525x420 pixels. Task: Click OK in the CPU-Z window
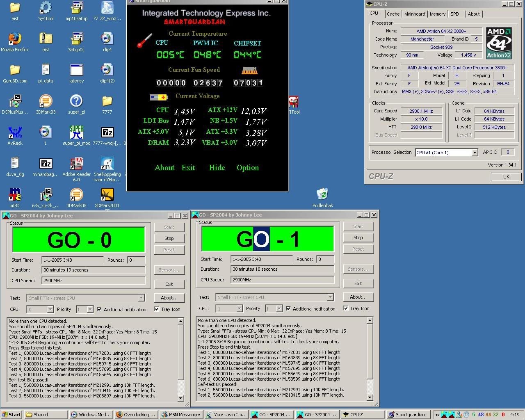pyautogui.click(x=506, y=177)
